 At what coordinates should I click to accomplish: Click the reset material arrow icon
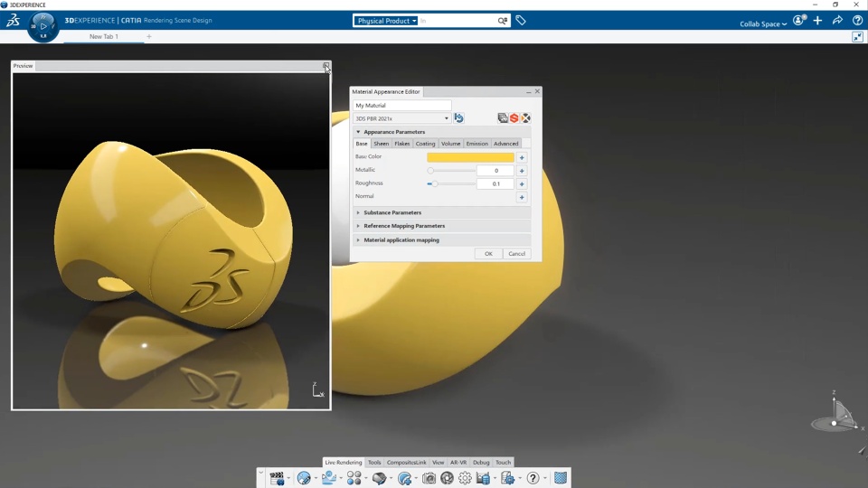point(459,117)
